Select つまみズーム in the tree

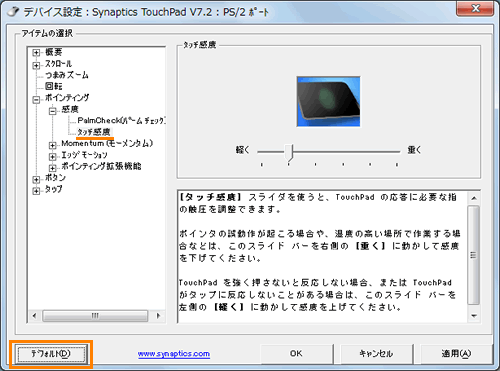click(67, 75)
